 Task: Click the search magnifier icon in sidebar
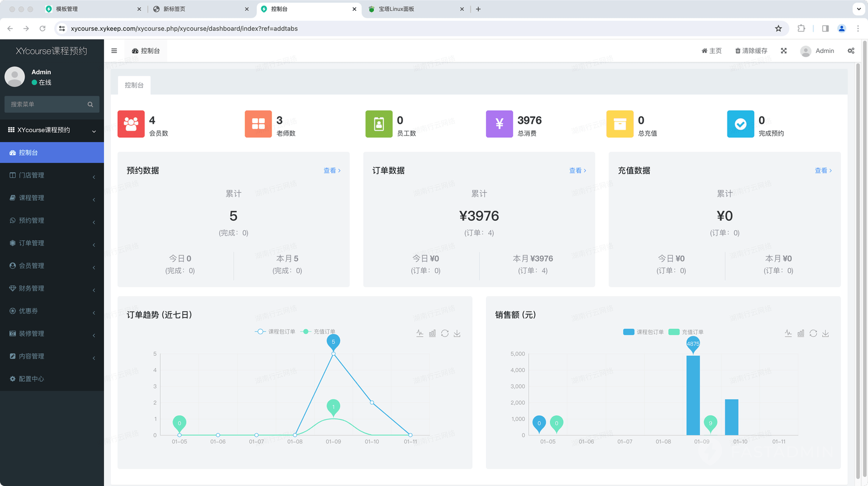90,104
